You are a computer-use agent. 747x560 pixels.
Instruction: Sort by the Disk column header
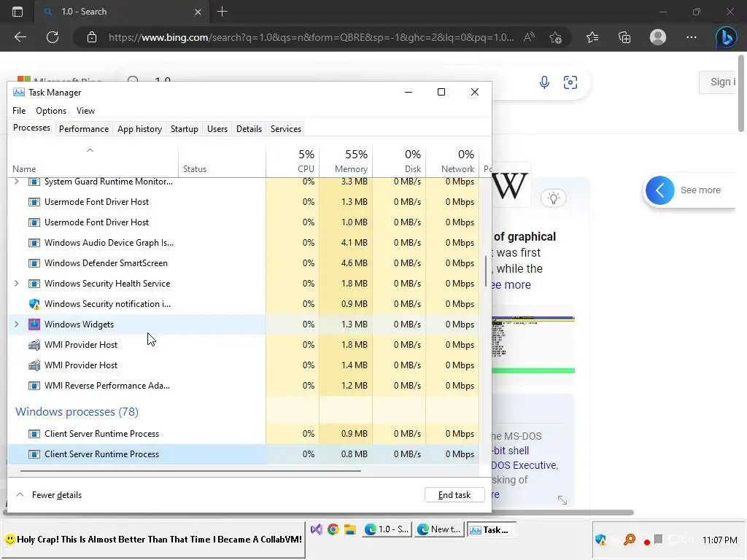coord(399,161)
